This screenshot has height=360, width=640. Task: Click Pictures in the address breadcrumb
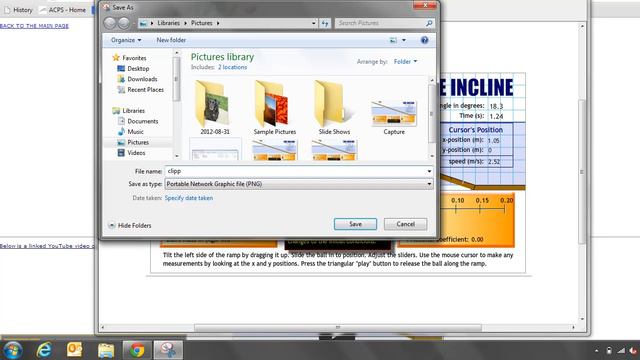point(202,23)
